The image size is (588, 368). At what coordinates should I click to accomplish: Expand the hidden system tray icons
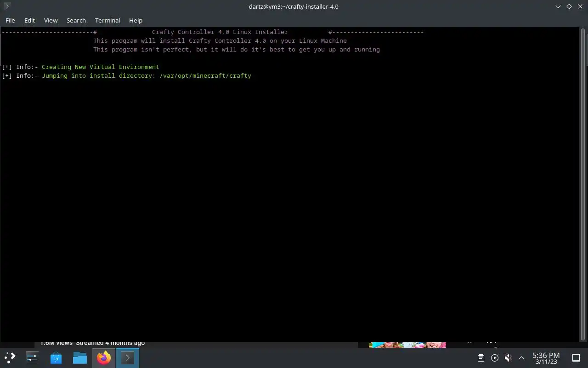point(521,358)
